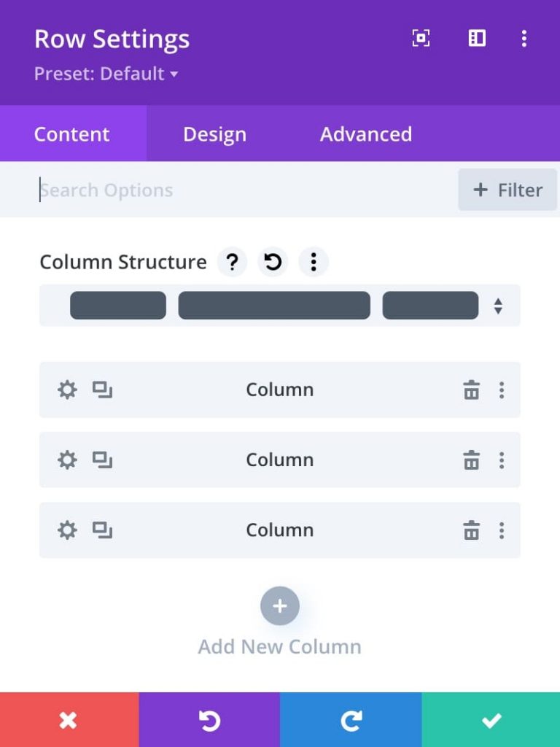Duplicate the second Column
560x747 pixels.
coord(104,460)
